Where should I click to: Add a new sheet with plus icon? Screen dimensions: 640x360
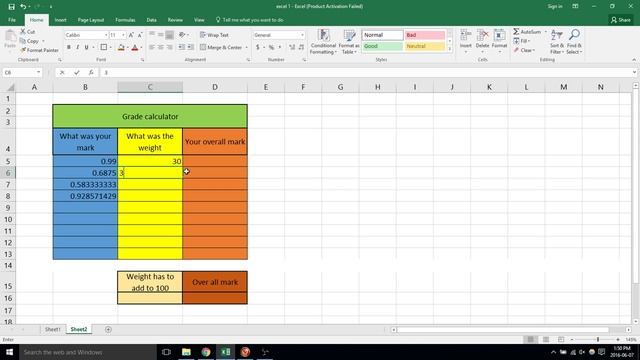(108, 329)
